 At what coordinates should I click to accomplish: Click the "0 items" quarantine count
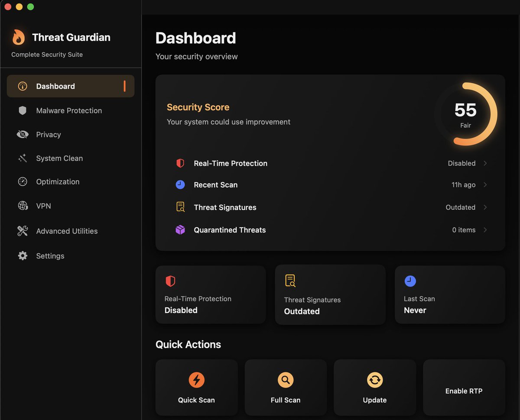(464, 230)
